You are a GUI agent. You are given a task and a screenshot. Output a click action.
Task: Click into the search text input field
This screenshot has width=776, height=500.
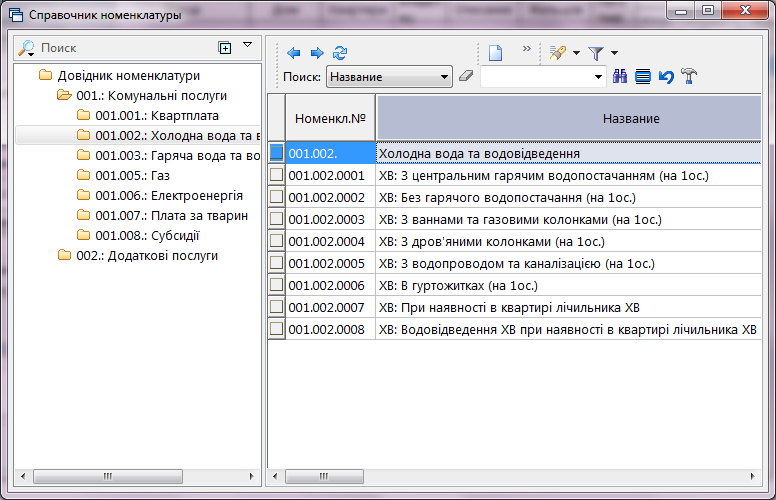coord(536,77)
